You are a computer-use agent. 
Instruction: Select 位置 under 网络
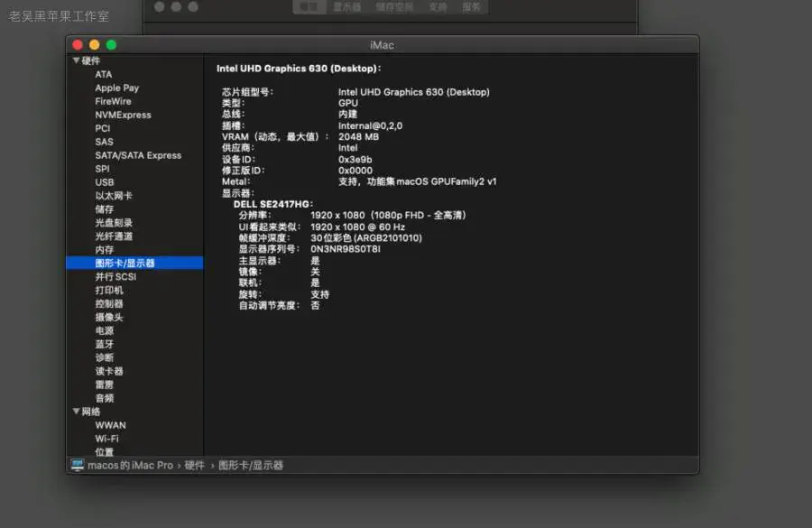pos(104,452)
